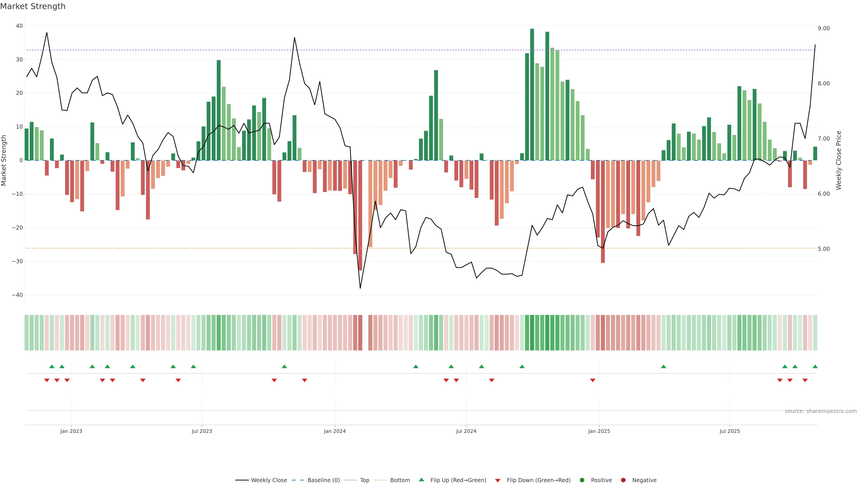This screenshot has height=488, width=868.
Task: Click the source: sharemaestro.com text
Action: click(x=821, y=411)
